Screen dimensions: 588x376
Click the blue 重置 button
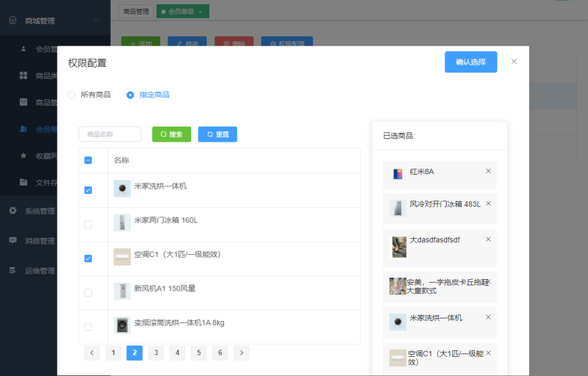pyautogui.click(x=218, y=134)
